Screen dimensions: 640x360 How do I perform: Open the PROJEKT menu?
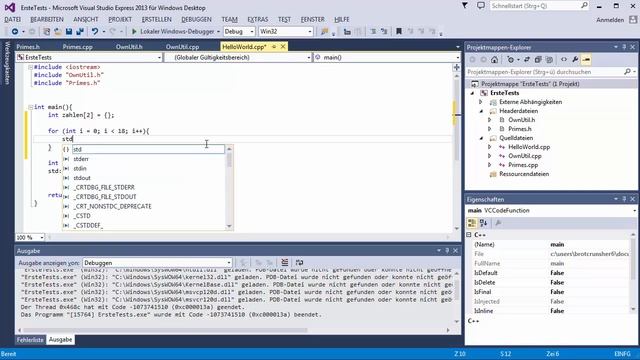click(x=120, y=20)
